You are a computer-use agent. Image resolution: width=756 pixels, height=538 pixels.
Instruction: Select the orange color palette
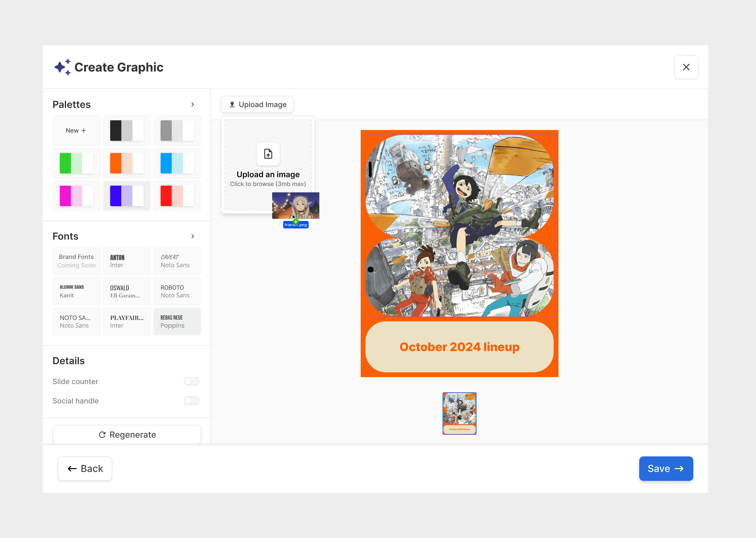coord(127,163)
